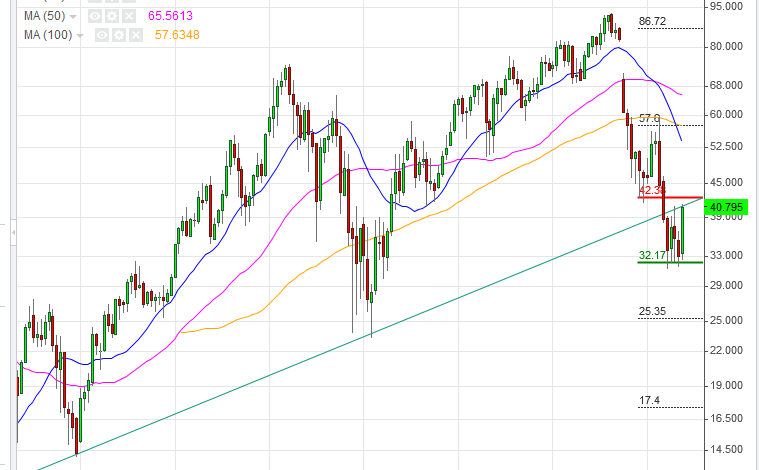Viewport: 759px width, 470px height.
Task: Click the 86.72 dotted level label
Action: pos(652,21)
